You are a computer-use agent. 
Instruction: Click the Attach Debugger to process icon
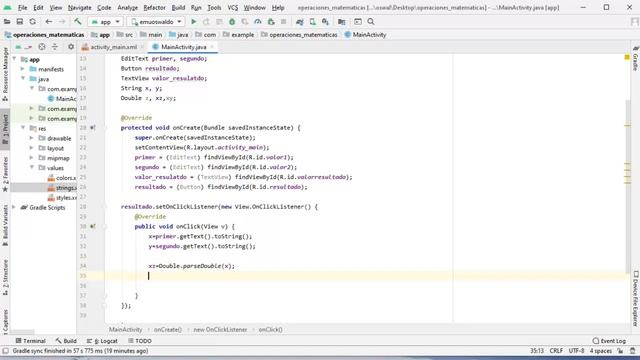[271, 22]
